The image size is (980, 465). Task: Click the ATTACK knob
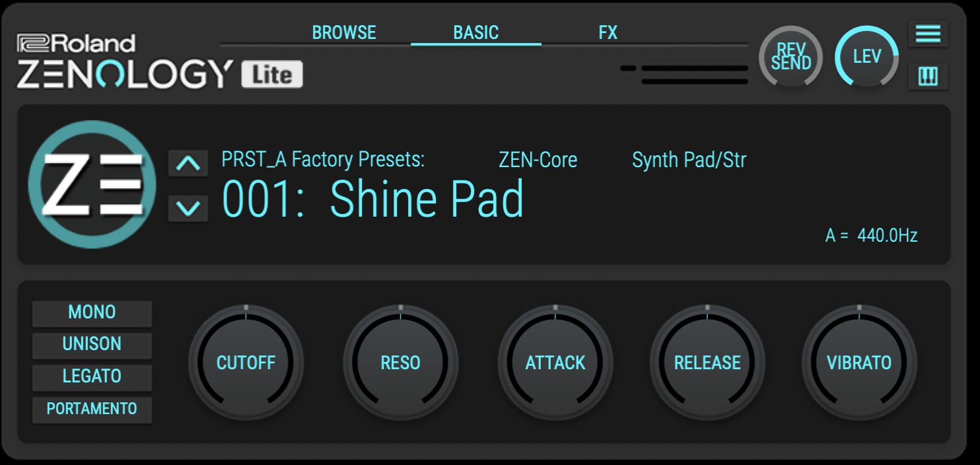pyautogui.click(x=555, y=362)
